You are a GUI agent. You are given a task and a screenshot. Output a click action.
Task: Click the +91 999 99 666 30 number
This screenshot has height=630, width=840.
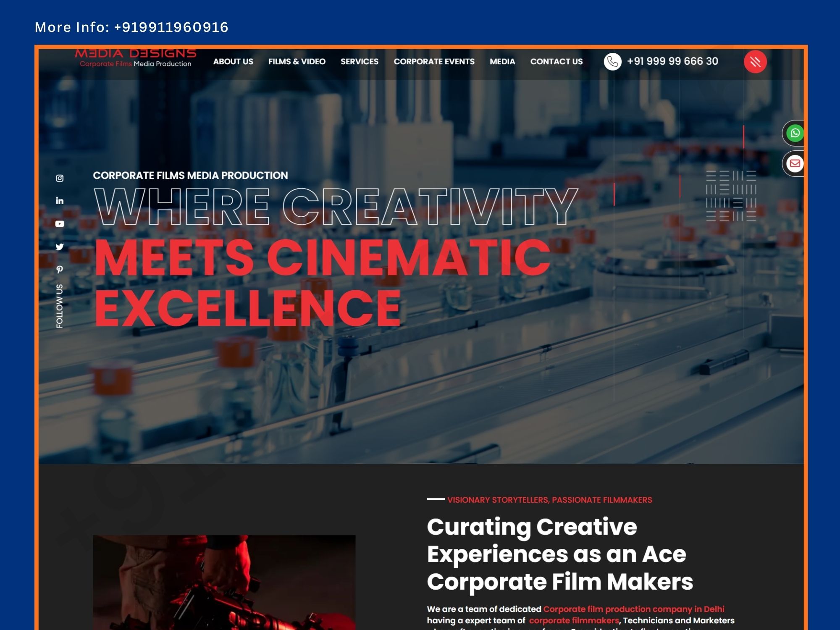tap(672, 61)
